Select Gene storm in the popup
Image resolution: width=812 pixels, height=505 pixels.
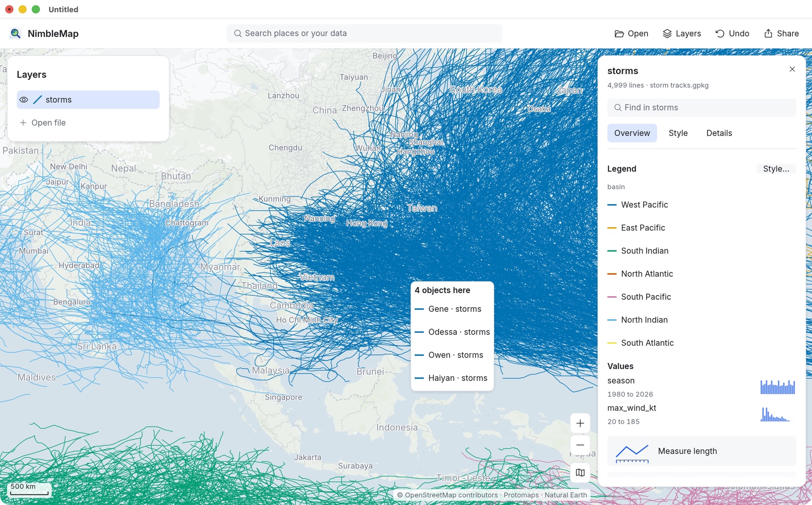(x=452, y=309)
